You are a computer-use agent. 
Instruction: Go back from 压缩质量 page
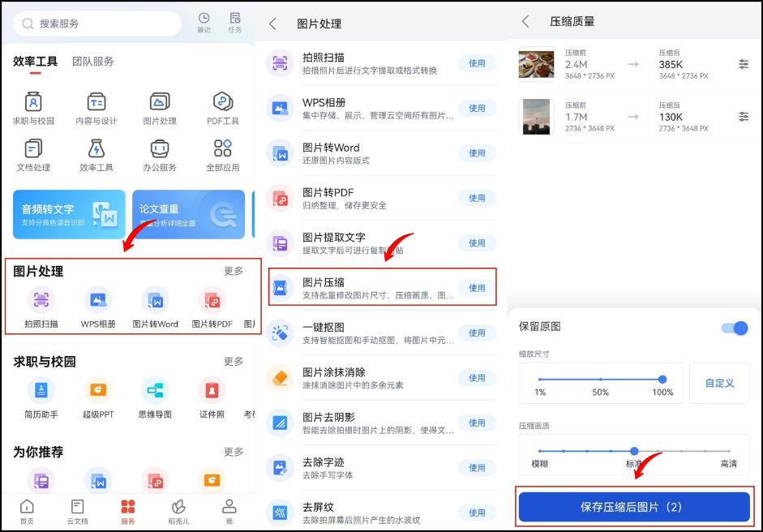tap(525, 21)
